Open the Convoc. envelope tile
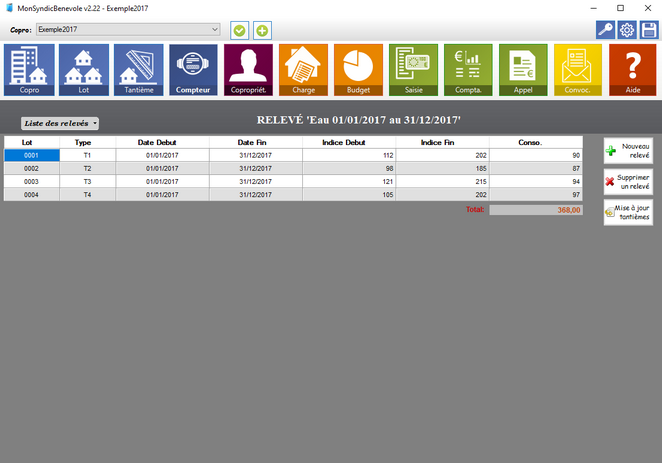 click(578, 70)
